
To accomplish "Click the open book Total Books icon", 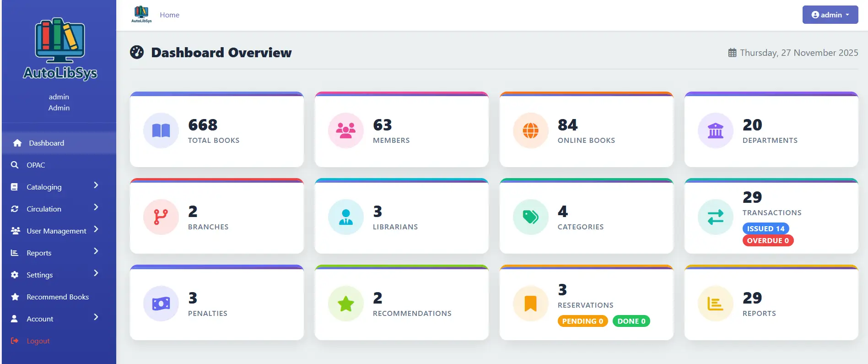I will click(161, 131).
